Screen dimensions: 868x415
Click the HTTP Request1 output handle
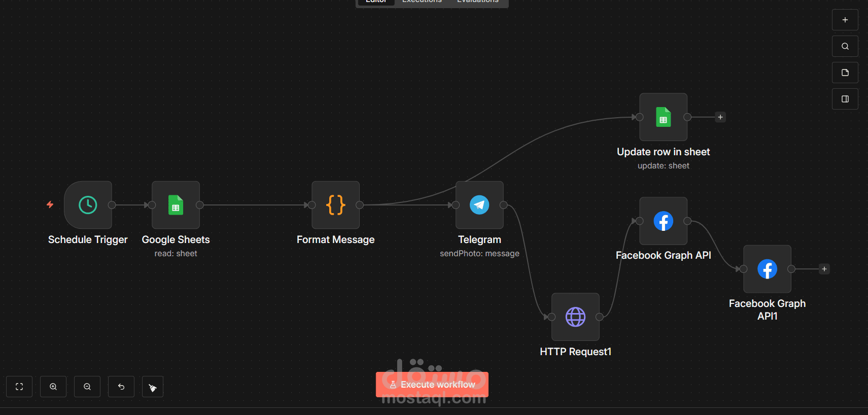[600, 317]
